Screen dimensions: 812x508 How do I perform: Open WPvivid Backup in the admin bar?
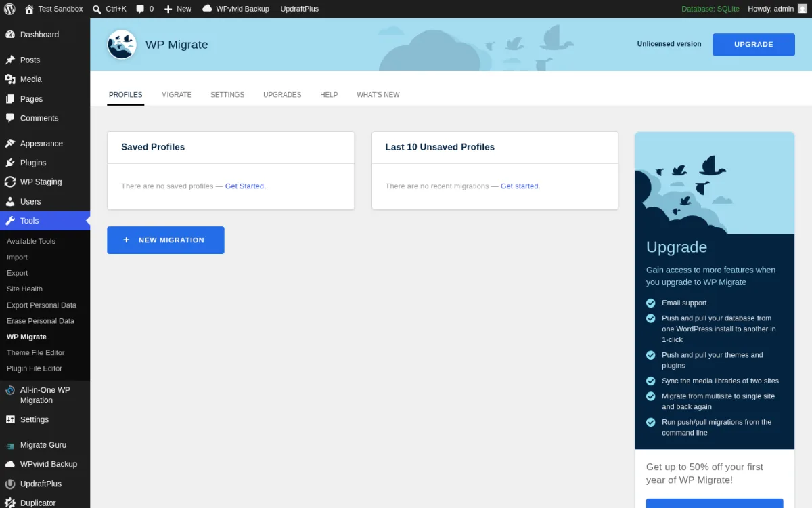coord(235,9)
